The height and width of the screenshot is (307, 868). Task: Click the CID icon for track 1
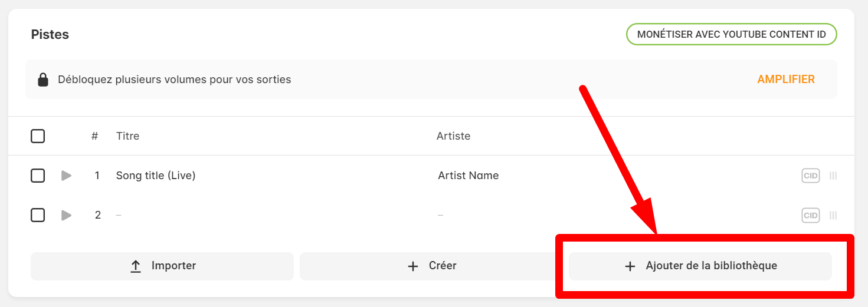click(x=811, y=176)
